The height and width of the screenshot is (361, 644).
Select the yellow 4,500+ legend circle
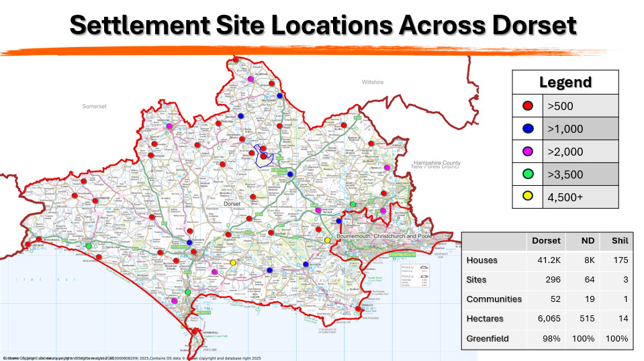(528, 197)
